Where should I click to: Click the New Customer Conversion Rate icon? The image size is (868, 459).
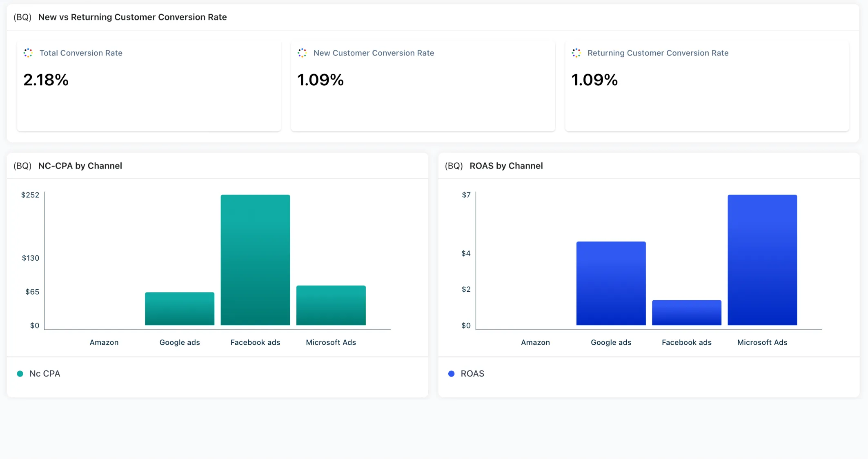click(302, 53)
